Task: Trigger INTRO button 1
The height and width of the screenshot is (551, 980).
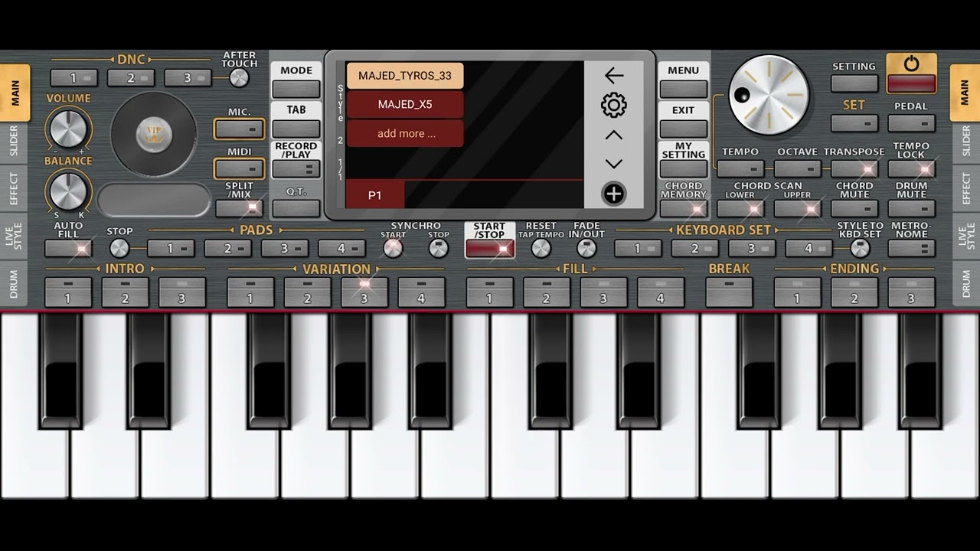Action: coord(68,292)
